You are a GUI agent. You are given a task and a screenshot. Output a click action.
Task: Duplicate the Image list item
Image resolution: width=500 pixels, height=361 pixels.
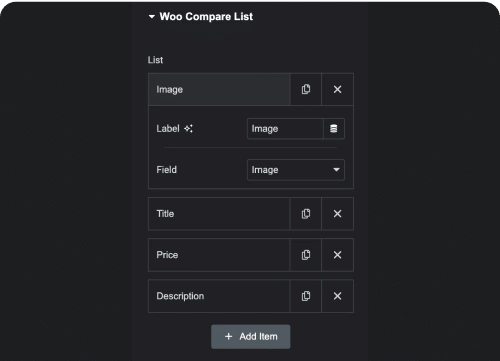coord(306,89)
